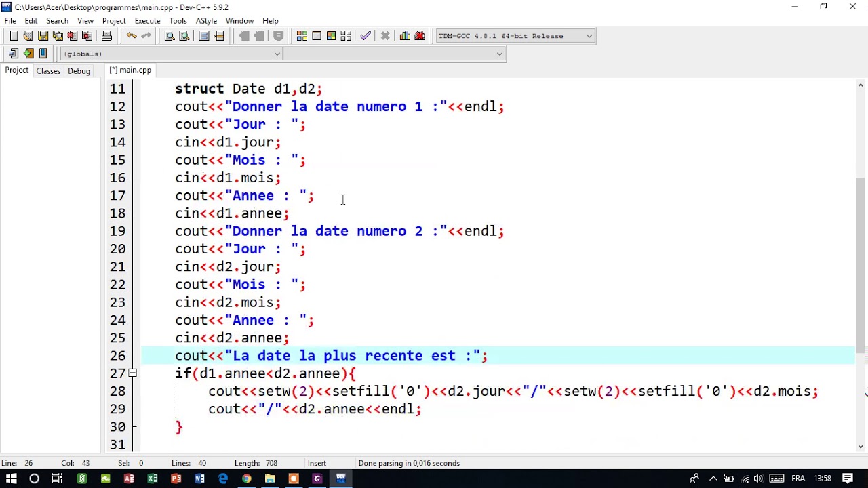Click the Unindent toolbar icon
The image size is (868, 488).
[x=219, y=36]
